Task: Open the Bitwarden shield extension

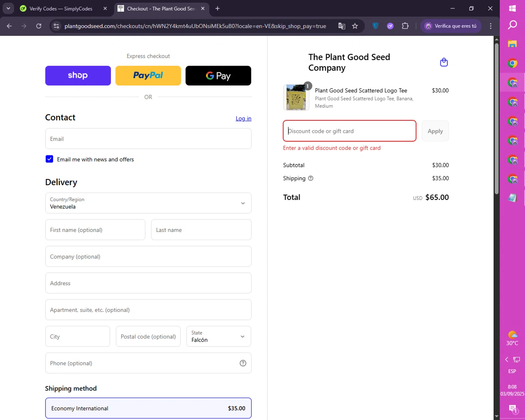Action: (376, 26)
